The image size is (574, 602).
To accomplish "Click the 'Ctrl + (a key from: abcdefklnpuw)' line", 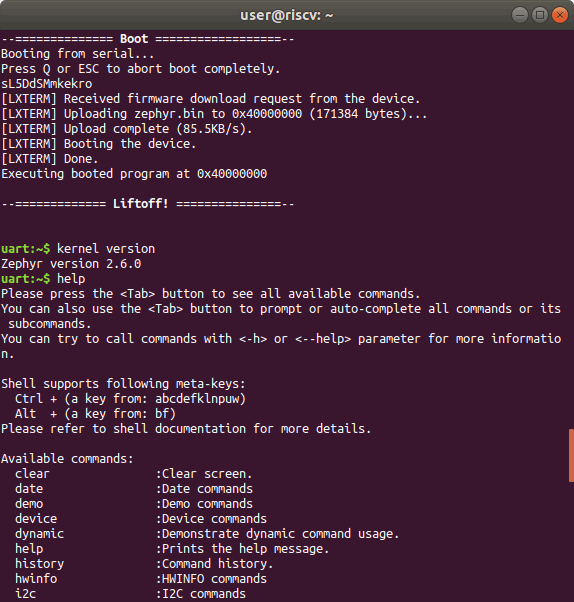I will click(x=130, y=399).
